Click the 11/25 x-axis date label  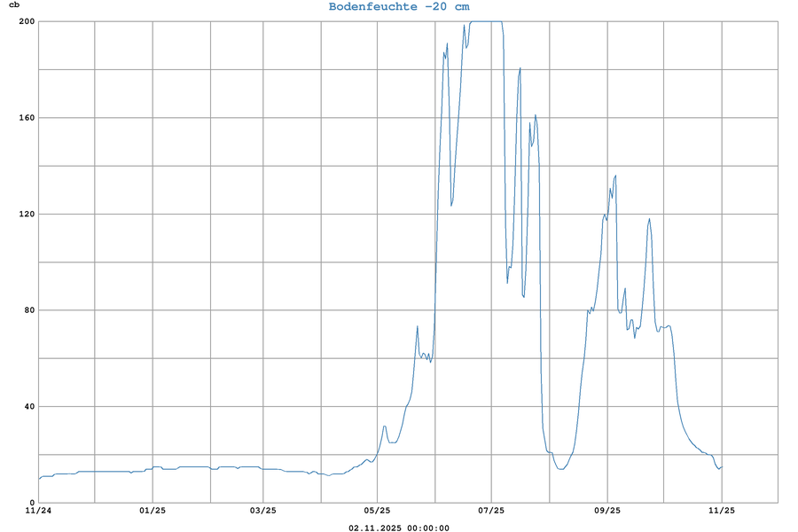coord(722,511)
